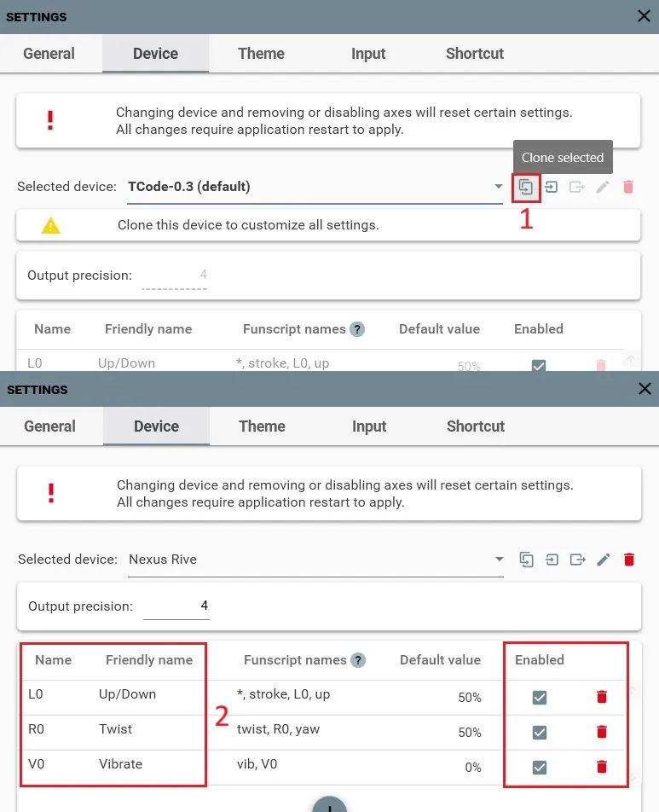
Task: Disable the L0 Up/Down axis in Nexus Rive
Action: pyautogui.click(x=540, y=697)
